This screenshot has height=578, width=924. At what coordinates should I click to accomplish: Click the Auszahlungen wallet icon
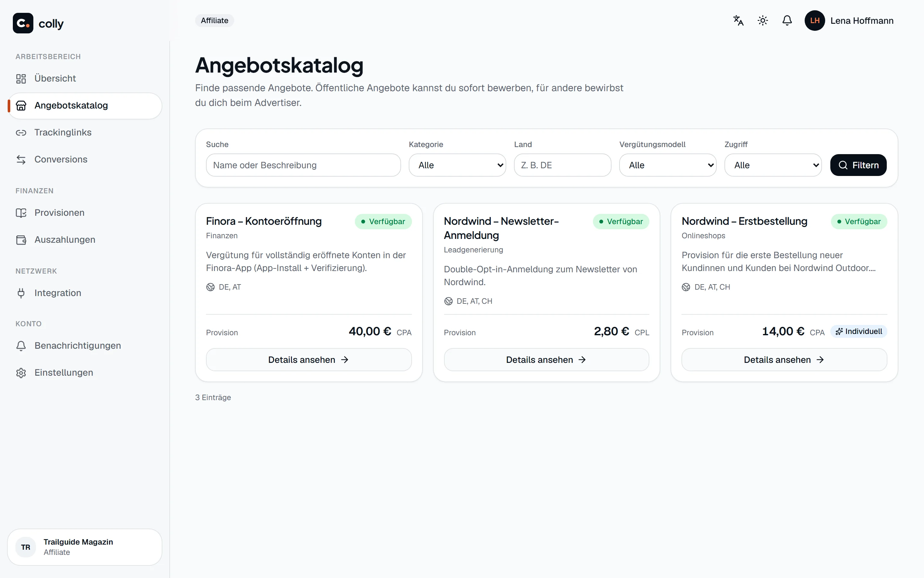[21, 240]
